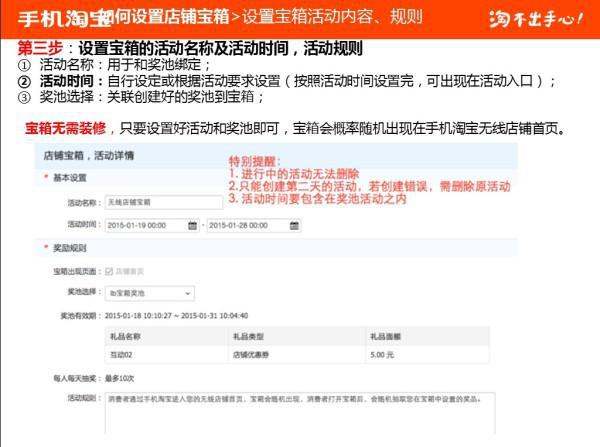
Task: Open the end date calendar picker icon
Action: coord(294,225)
